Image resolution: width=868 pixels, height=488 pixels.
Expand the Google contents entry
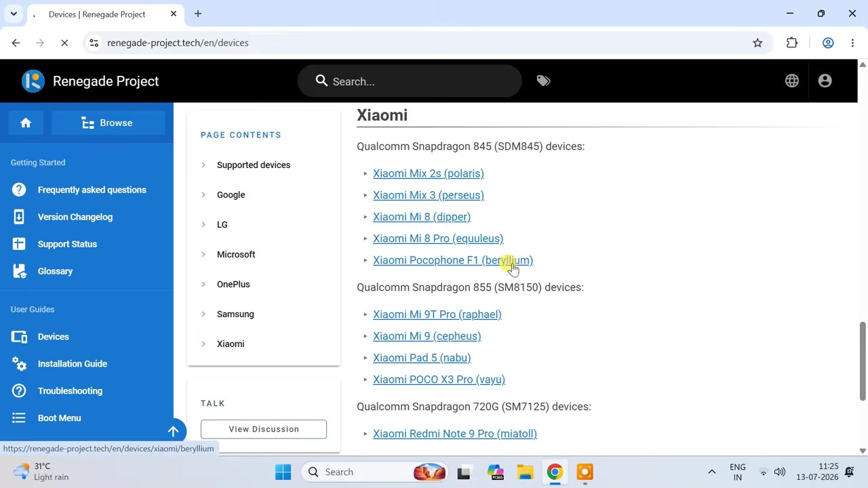pyautogui.click(x=203, y=195)
